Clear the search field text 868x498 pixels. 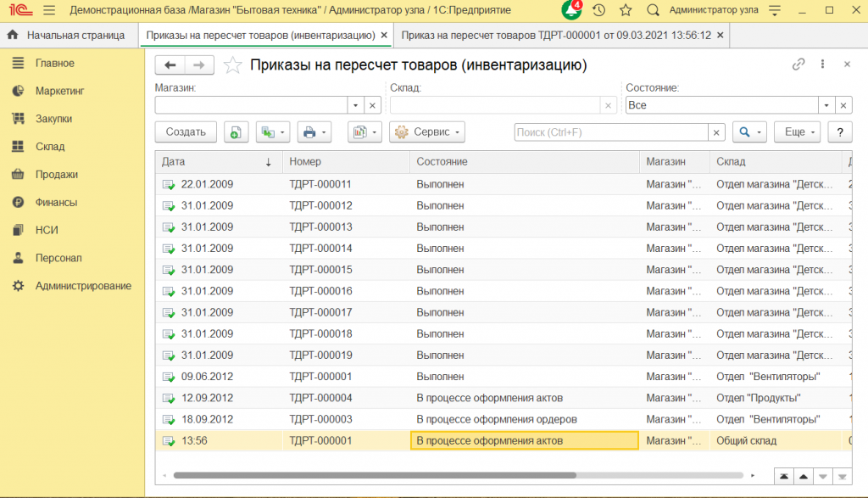click(716, 132)
